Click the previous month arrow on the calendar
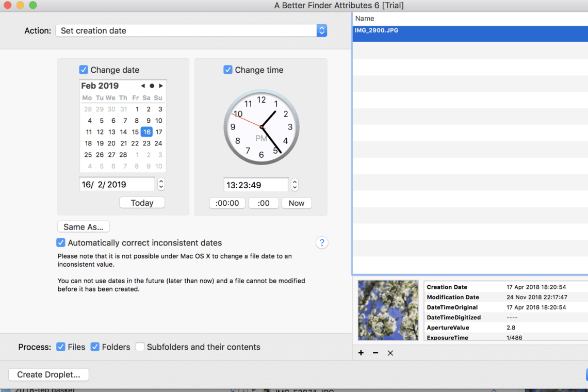Image resolution: width=588 pixels, height=392 pixels. click(142, 86)
